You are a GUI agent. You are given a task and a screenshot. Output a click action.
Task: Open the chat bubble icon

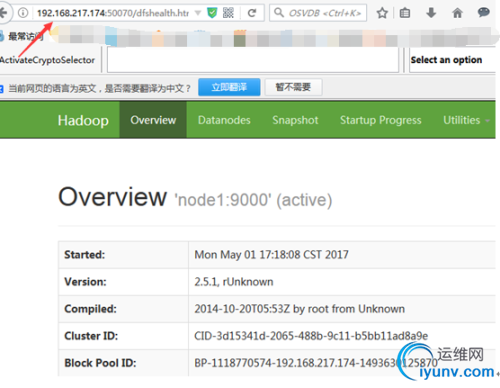pos(483,13)
